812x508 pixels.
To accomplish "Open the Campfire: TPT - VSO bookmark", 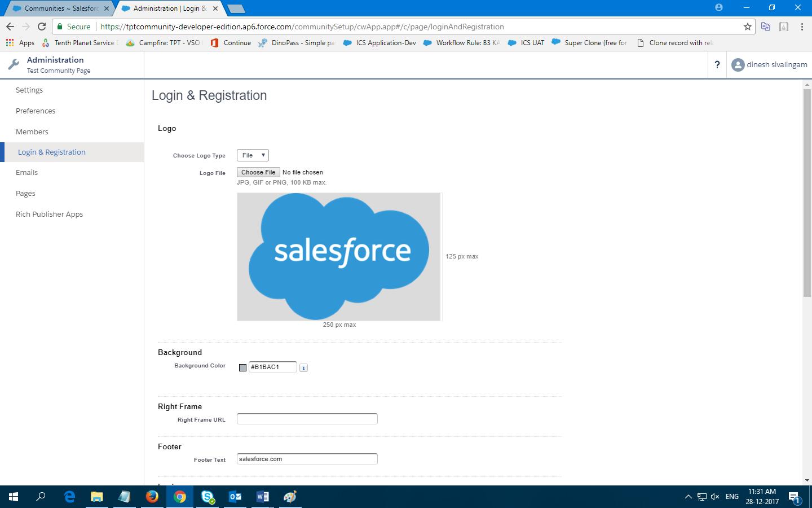I will (164, 43).
